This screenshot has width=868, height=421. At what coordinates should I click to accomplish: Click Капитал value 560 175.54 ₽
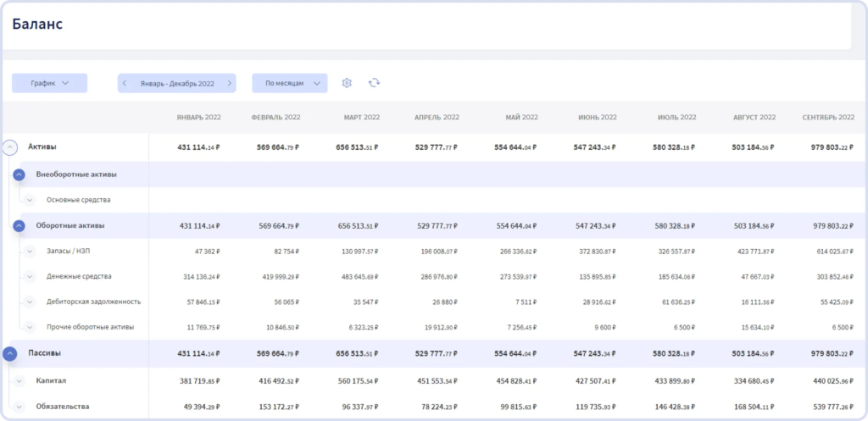coord(359,381)
